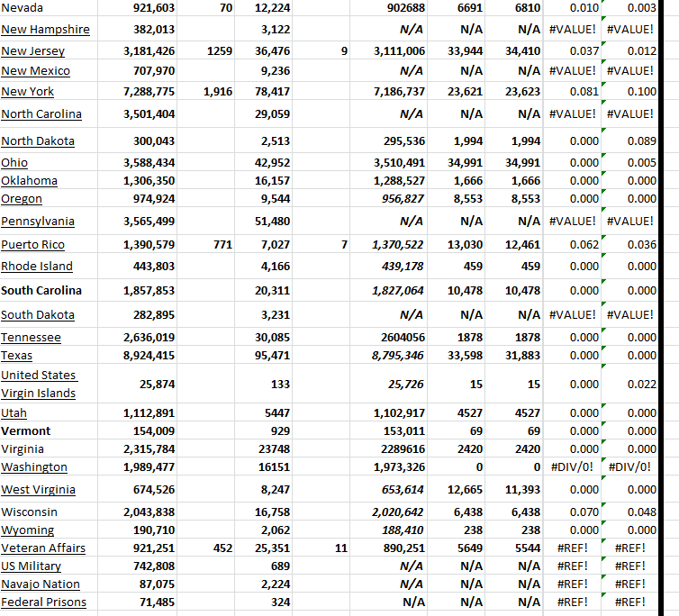The width and height of the screenshot is (679, 616).
Task: Select the Virginia name cell
Action: (49, 449)
